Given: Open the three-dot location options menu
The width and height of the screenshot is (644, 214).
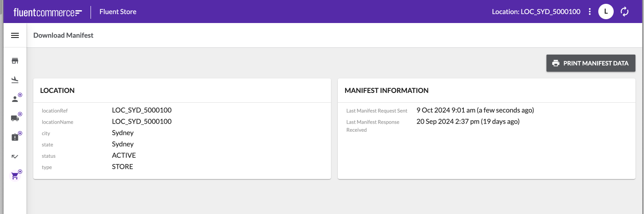Looking at the screenshot, I should coord(590,12).
